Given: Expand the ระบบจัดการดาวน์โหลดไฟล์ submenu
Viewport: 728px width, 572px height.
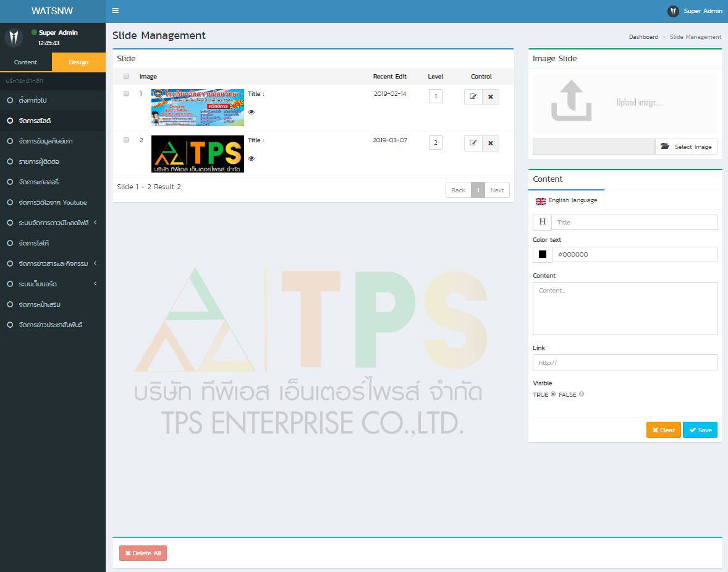Looking at the screenshot, I should [x=53, y=223].
